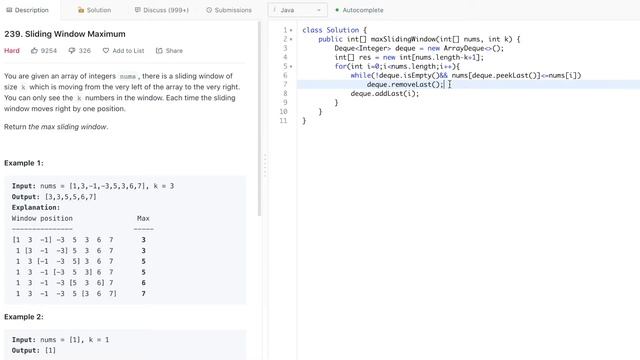The height and width of the screenshot is (360, 640).
Task: Click the description panel vertical scrollbar
Action: click(259, 118)
